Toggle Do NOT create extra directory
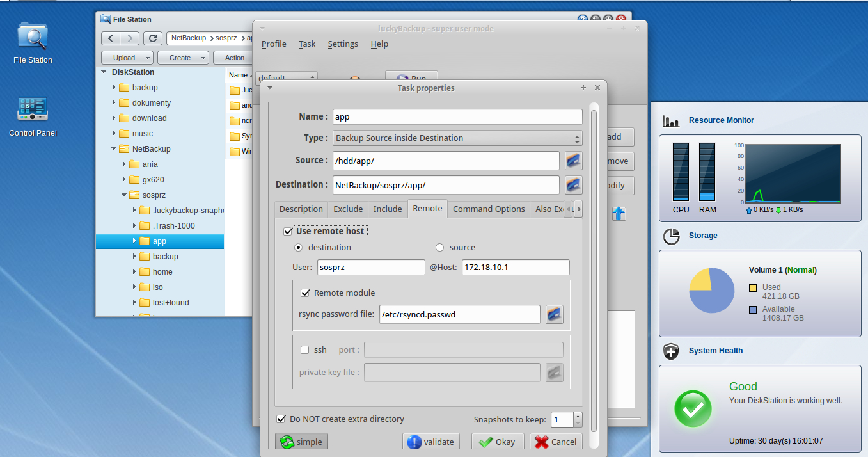 281,419
